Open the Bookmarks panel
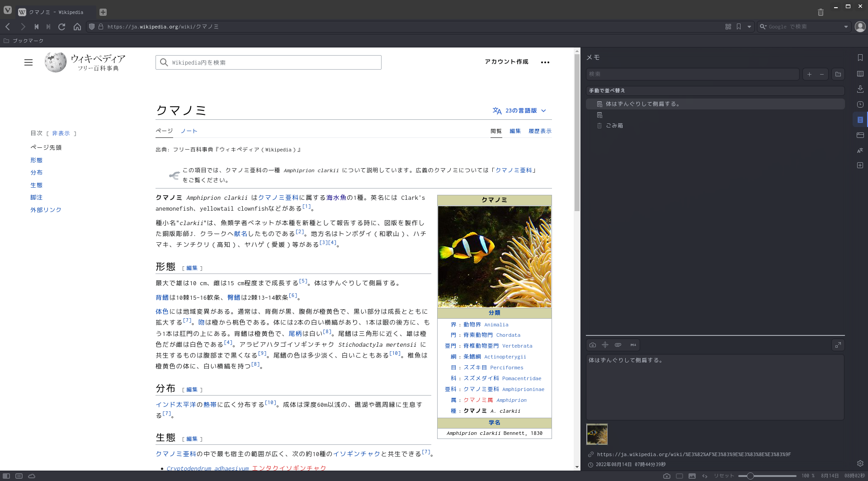Image resolution: width=868 pixels, height=481 pixels. click(860, 57)
